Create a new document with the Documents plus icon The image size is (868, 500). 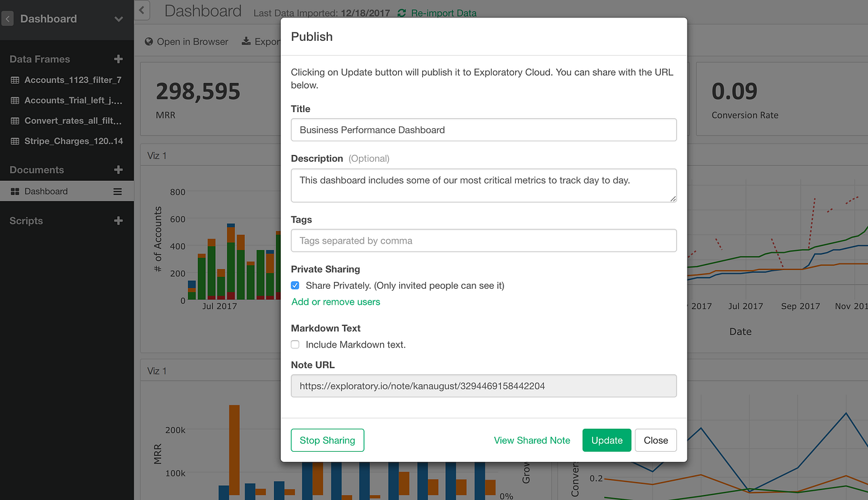click(118, 169)
